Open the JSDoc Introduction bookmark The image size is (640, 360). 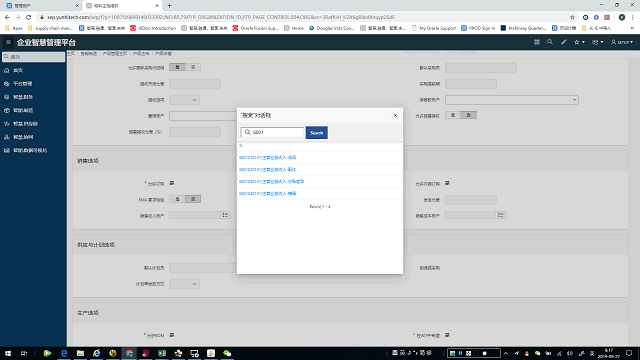[153, 28]
